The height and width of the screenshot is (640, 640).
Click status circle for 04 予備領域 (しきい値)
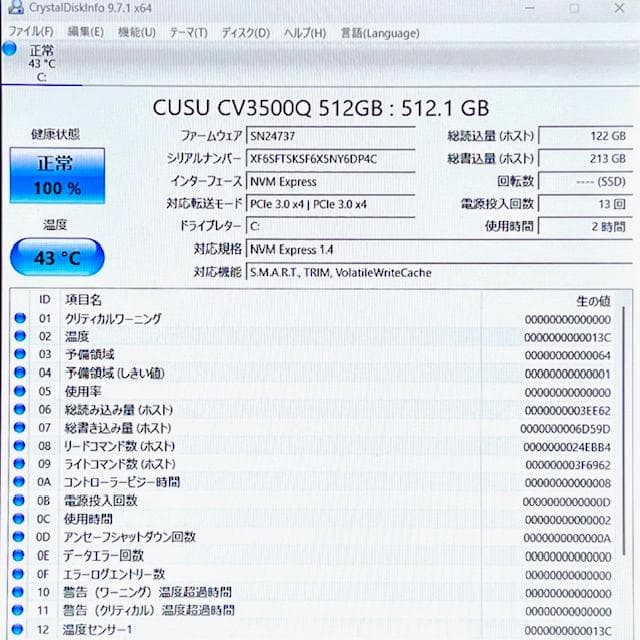click(20, 372)
